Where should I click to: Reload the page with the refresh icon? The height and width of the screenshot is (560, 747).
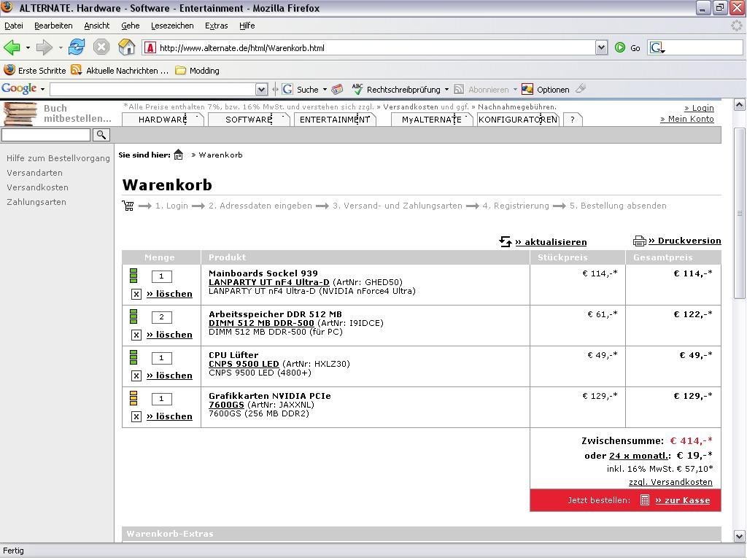pos(77,47)
